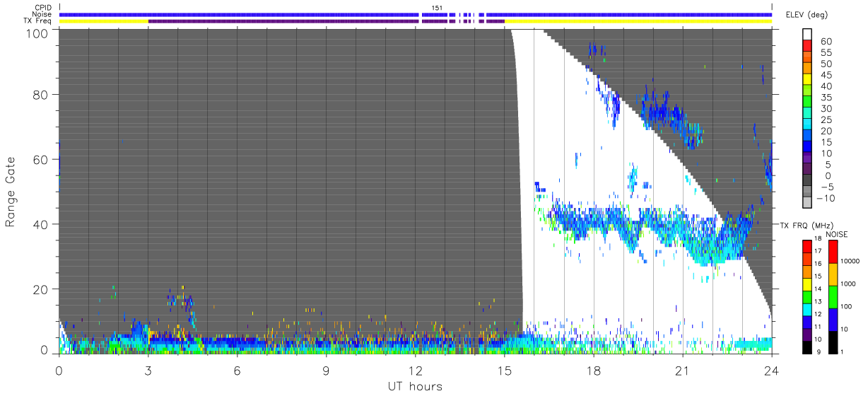Pick the green segment of TX FRQ colorbar
The height and width of the screenshot is (401, 868).
tap(807, 296)
